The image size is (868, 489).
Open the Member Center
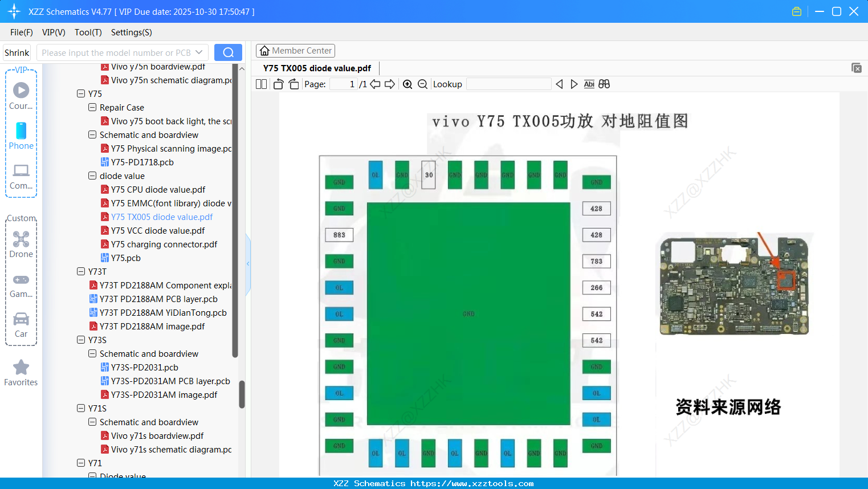pyautogui.click(x=295, y=50)
